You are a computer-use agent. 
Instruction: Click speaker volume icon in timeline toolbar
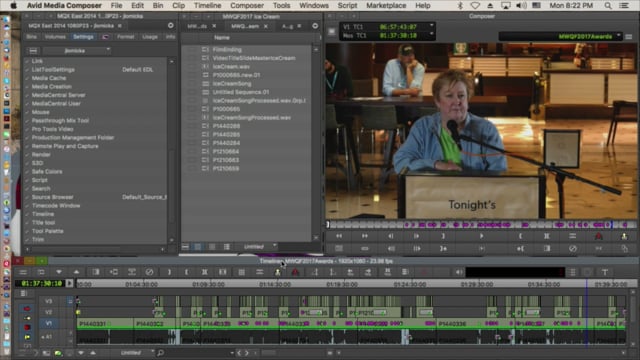click(x=459, y=272)
